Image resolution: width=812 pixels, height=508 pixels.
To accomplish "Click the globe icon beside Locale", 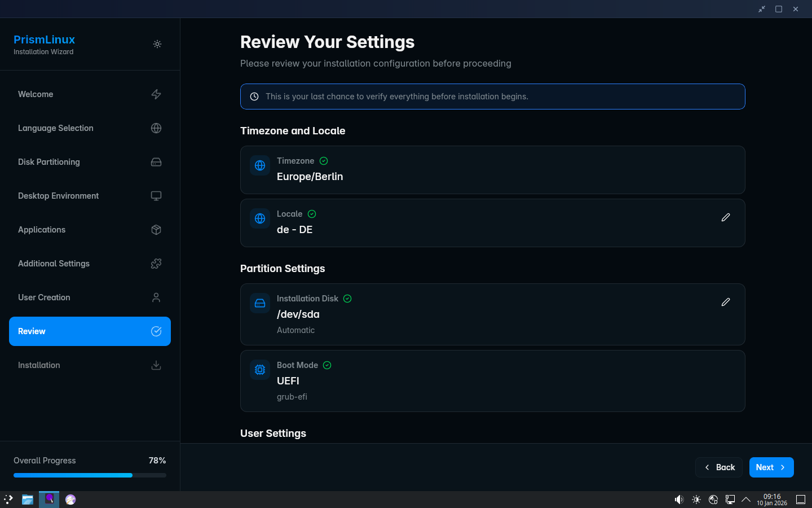I will [x=260, y=218].
